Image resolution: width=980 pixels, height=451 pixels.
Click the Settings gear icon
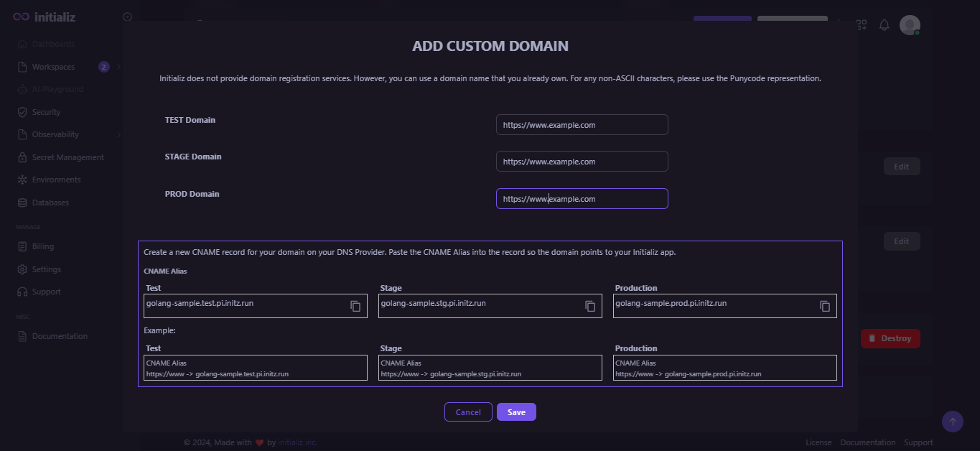[x=22, y=269]
